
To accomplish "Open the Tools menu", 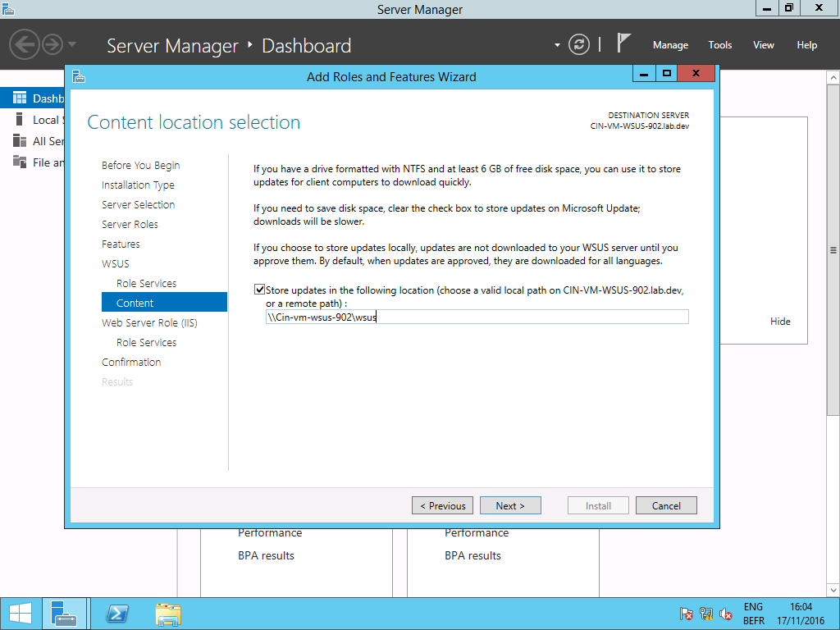I will (x=719, y=45).
